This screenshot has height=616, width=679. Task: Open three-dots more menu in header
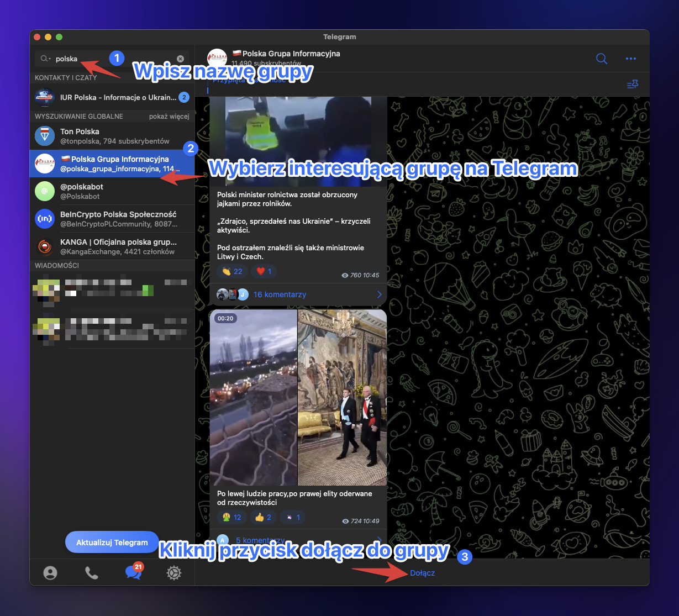point(631,59)
